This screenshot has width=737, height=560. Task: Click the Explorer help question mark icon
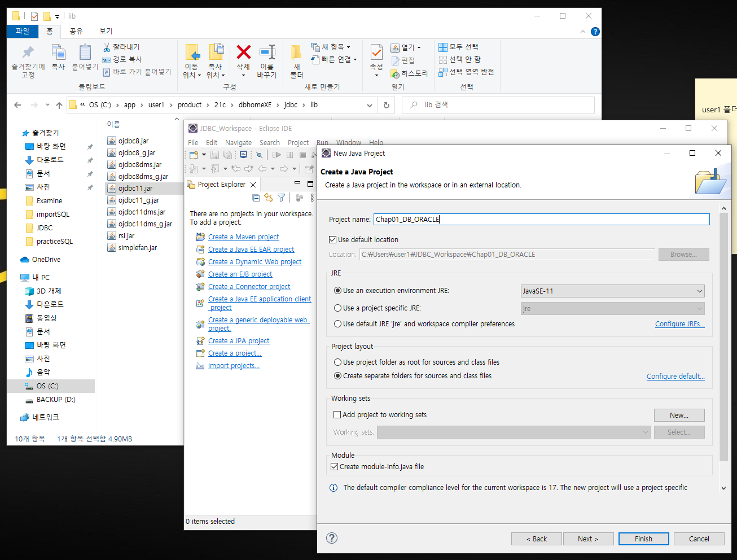pos(595,32)
